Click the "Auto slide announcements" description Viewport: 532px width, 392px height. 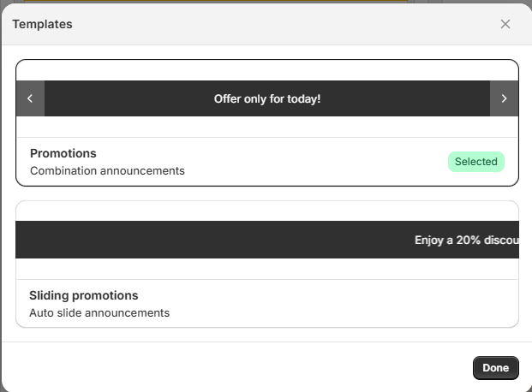click(x=99, y=312)
